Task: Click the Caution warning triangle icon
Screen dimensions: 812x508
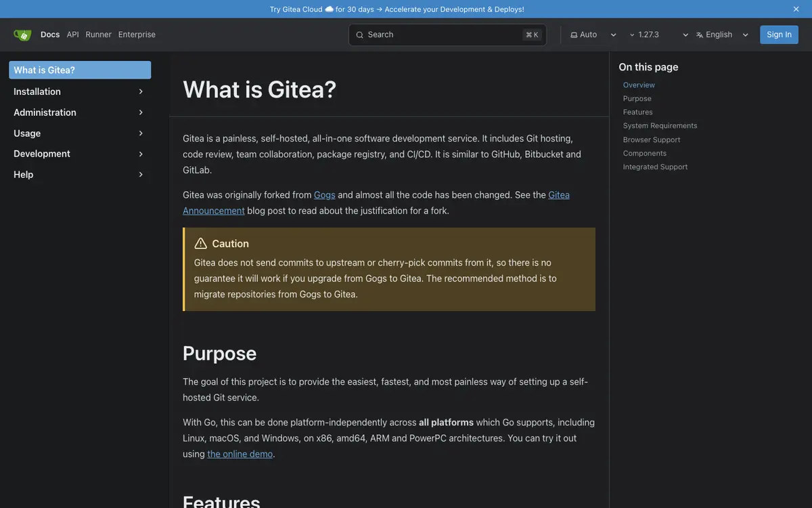Action: pyautogui.click(x=201, y=243)
